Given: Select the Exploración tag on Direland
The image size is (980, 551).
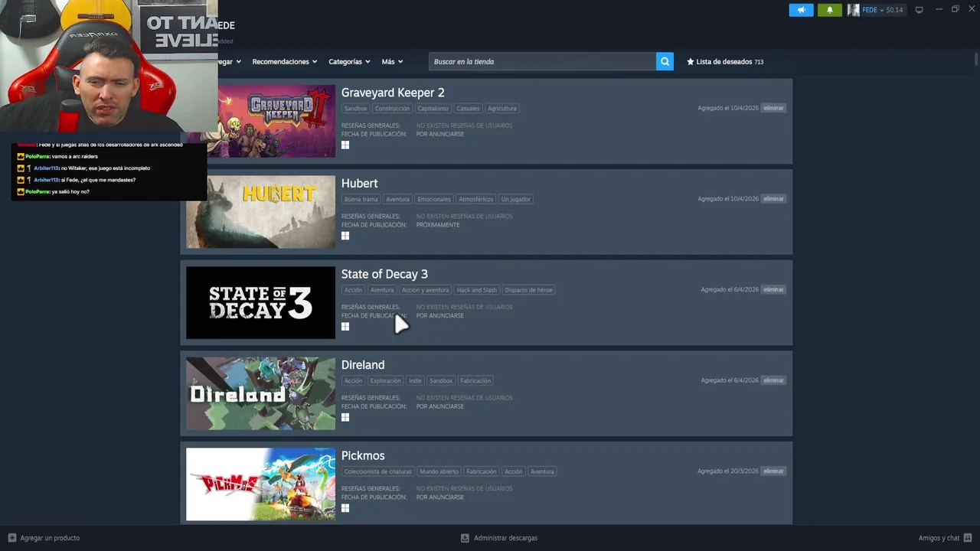Looking at the screenshot, I should tap(385, 381).
